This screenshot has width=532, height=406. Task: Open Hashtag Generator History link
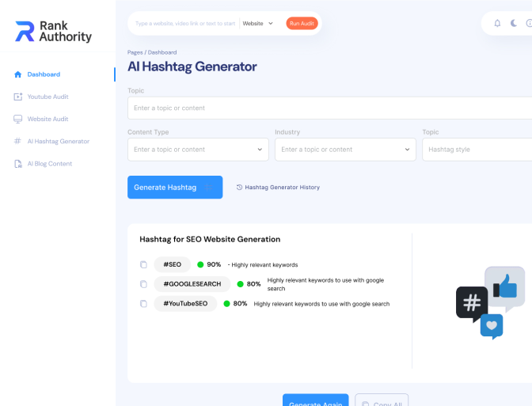(278, 188)
